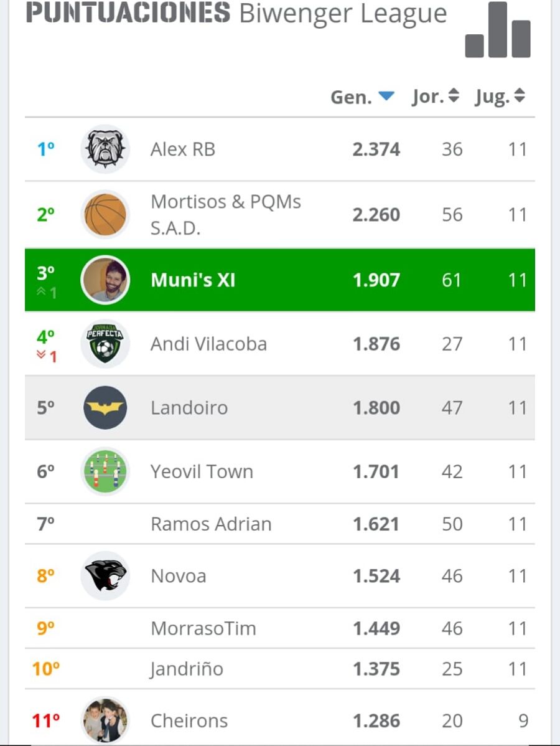560x746 pixels.
Task: Click the up arrow under 3º position
Action: pos(42,292)
